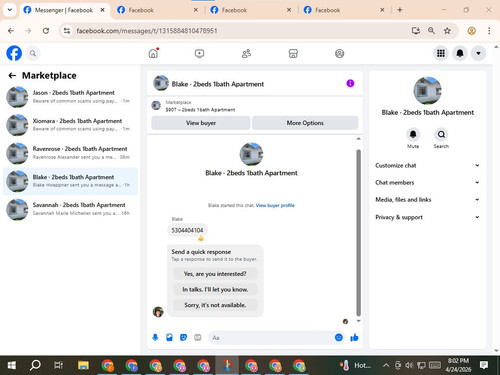Open the Chrome three-dot menu

pyautogui.click(x=489, y=31)
